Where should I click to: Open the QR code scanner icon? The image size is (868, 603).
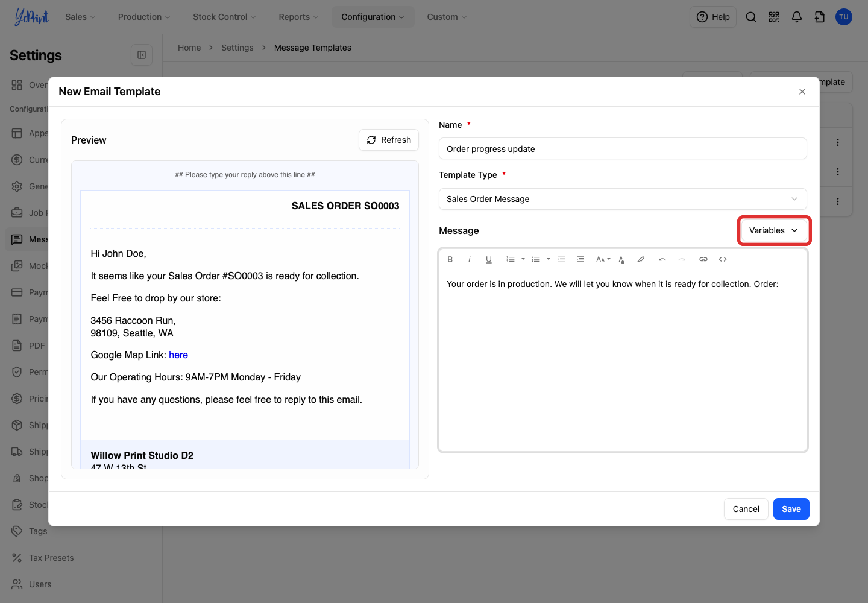pyautogui.click(x=774, y=17)
